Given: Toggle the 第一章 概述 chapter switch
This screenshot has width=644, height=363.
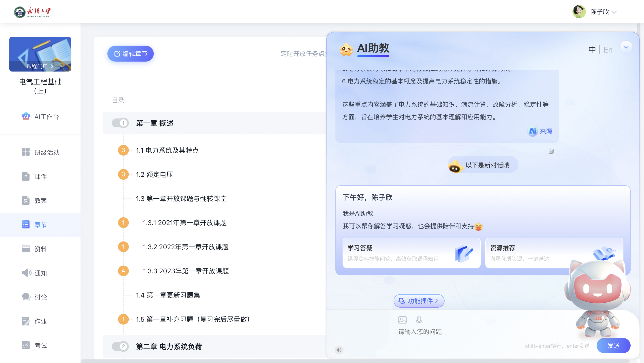Looking at the screenshot, I should coord(120,123).
